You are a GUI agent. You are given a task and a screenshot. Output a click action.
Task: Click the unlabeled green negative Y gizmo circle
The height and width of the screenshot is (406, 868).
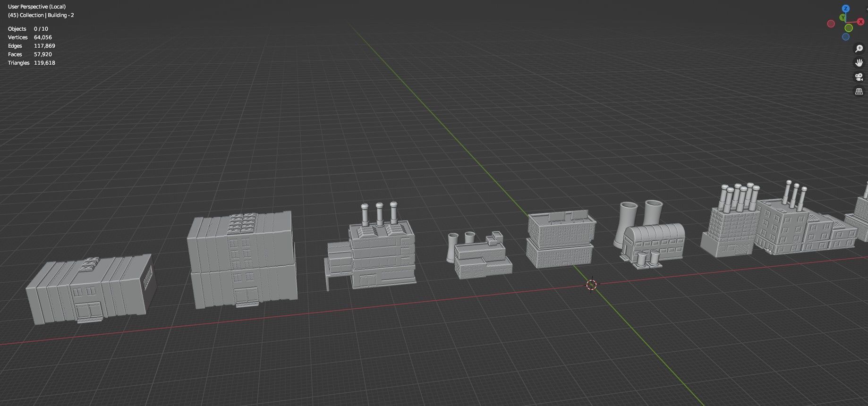pos(849,28)
